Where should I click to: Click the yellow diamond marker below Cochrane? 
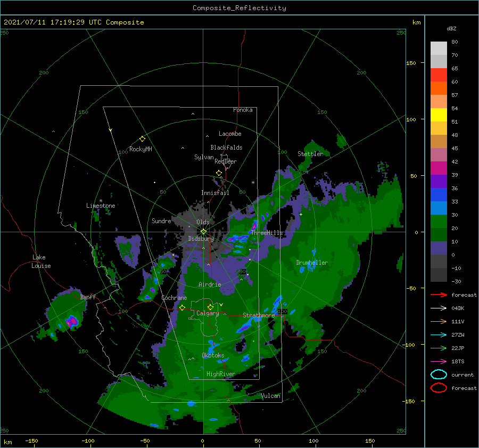pyautogui.click(x=183, y=307)
